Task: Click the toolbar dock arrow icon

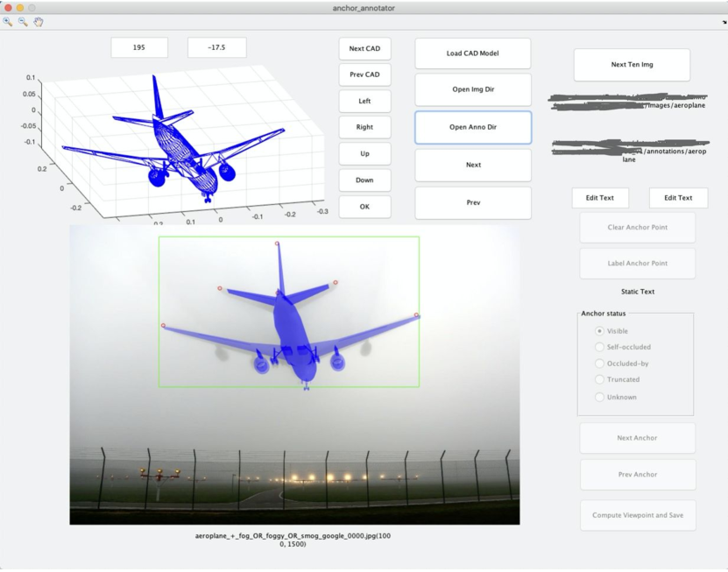Action: 724,22
